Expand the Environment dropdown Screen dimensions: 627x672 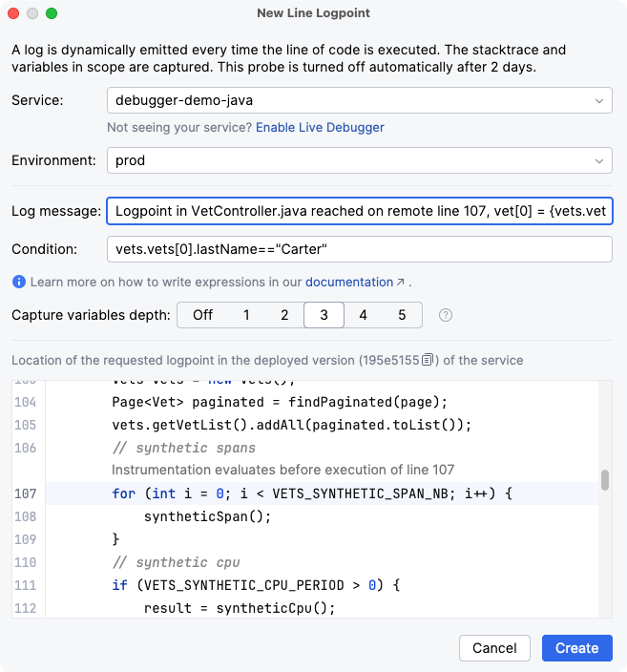click(360, 160)
